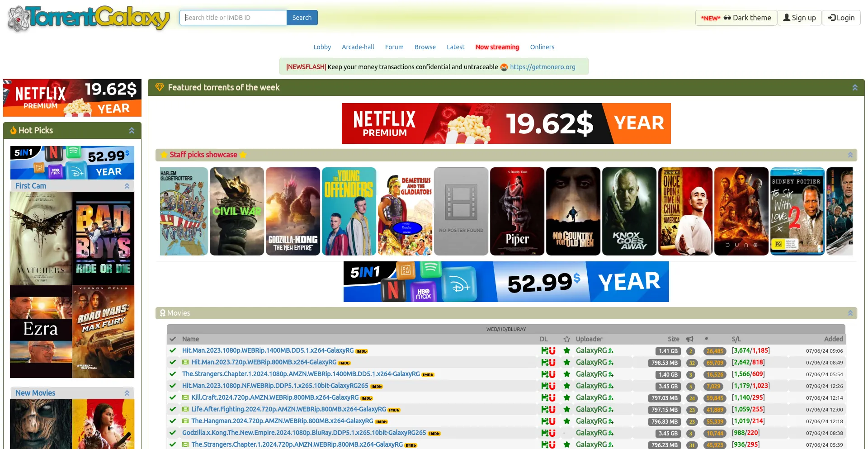Sort the torrent table by S/L header
The width and height of the screenshot is (868, 449).
tap(736, 339)
